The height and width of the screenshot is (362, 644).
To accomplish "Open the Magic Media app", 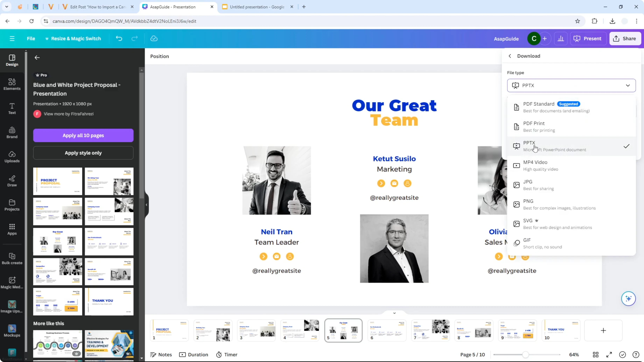I will pyautogui.click(x=12, y=283).
